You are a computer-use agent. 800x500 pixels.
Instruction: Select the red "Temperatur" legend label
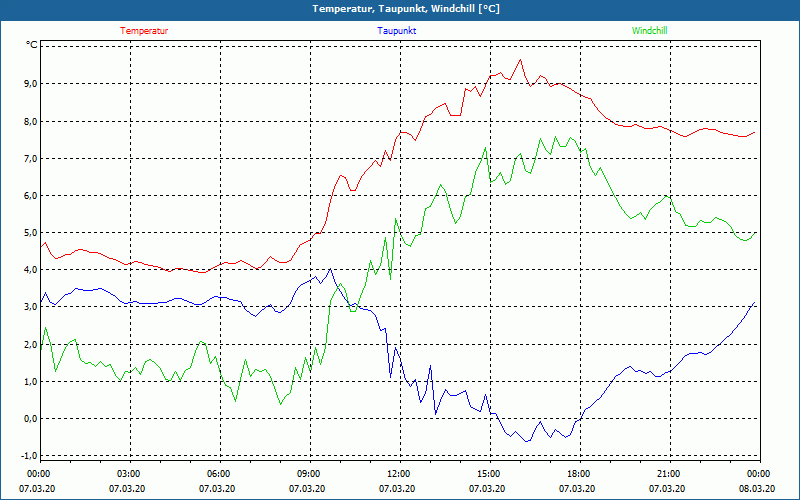(144, 31)
